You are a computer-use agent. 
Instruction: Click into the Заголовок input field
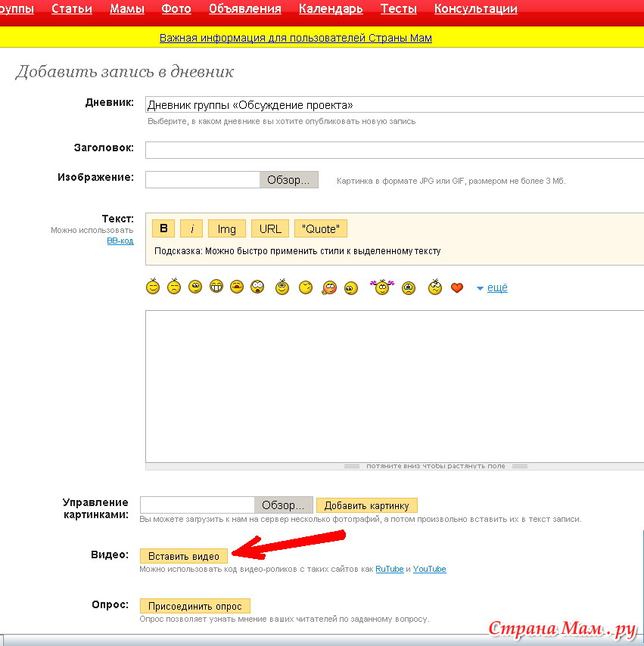pos(394,149)
